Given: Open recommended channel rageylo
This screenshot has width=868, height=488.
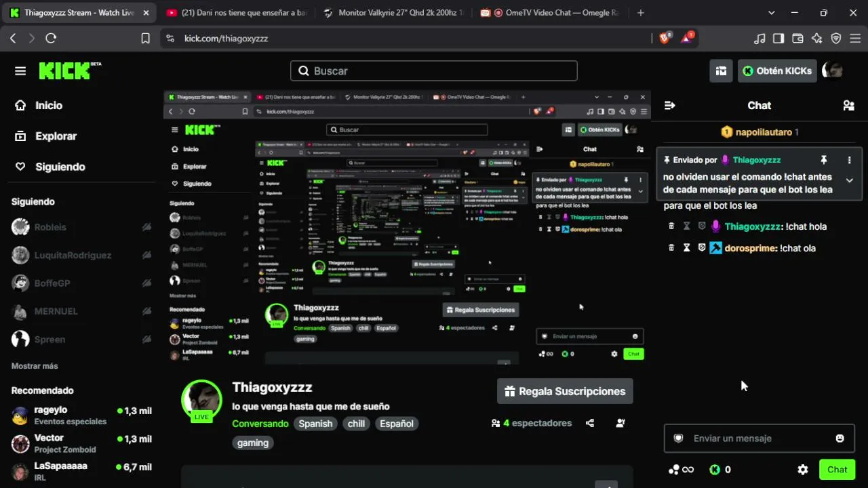Looking at the screenshot, I should pyautogui.click(x=81, y=415).
